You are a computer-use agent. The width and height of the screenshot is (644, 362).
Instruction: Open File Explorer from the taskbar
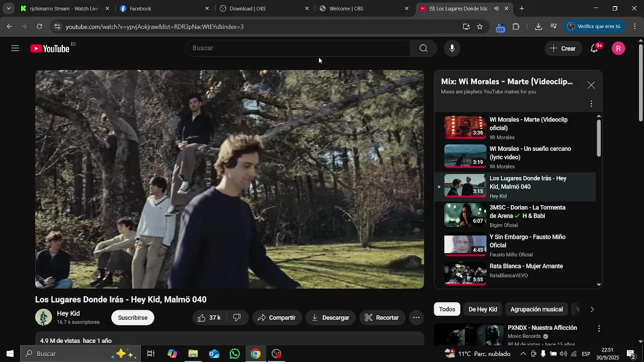[x=193, y=354]
